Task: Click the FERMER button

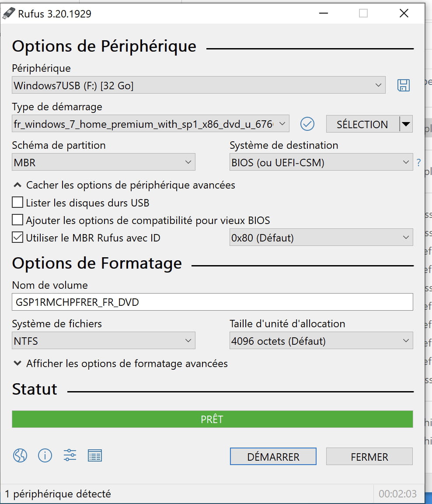Action: (369, 457)
